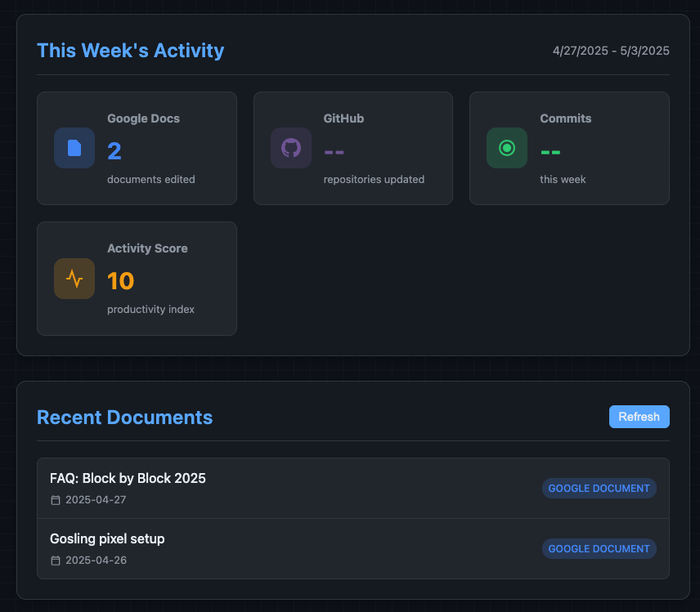Select the Recent Documents heading

coord(124,418)
